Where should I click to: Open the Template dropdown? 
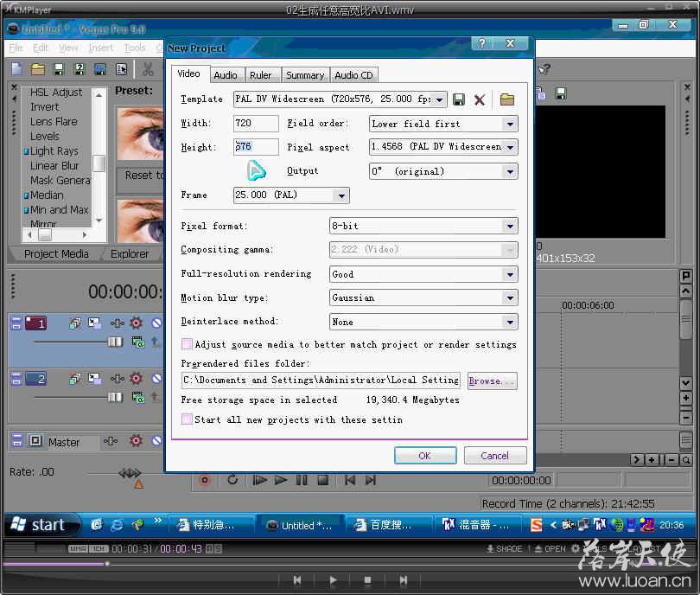[439, 99]
